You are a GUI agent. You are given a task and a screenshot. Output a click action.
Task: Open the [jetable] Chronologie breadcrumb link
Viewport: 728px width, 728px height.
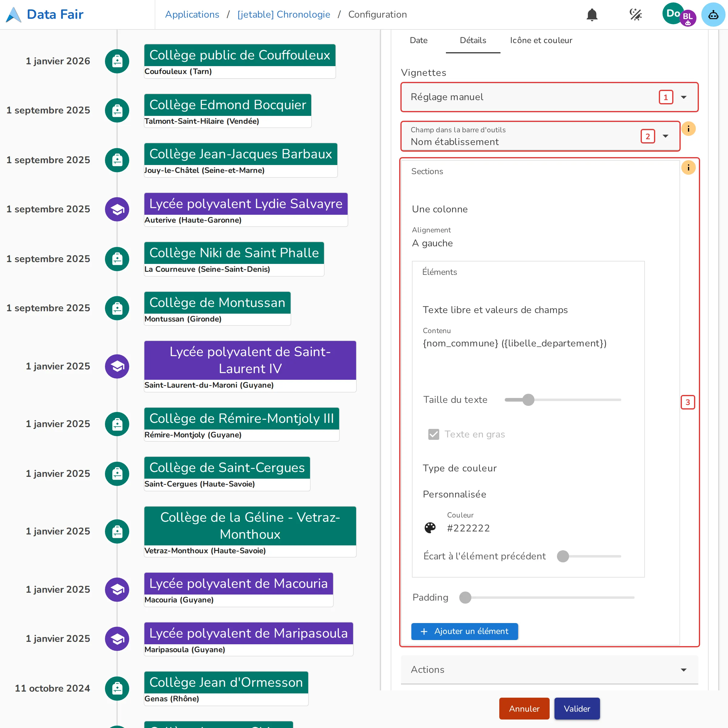284,14
